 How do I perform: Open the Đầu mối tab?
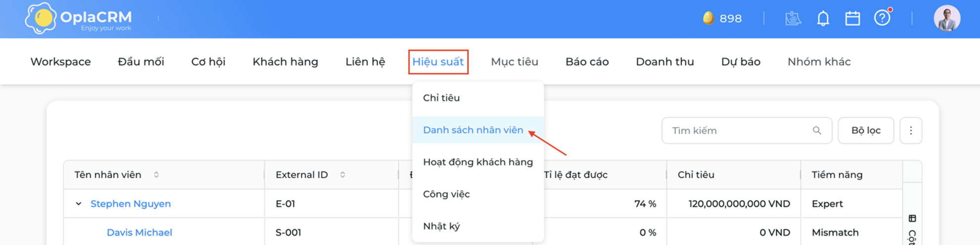(141, 62)
